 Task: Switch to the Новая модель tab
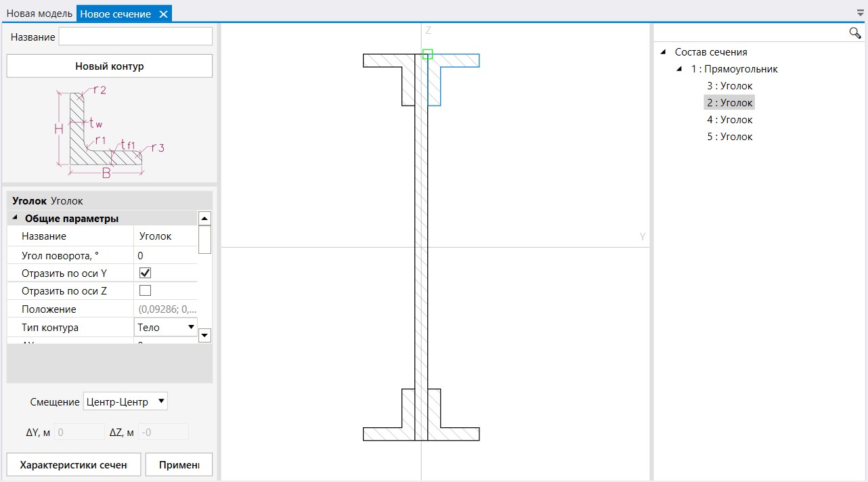click(39, 14)
